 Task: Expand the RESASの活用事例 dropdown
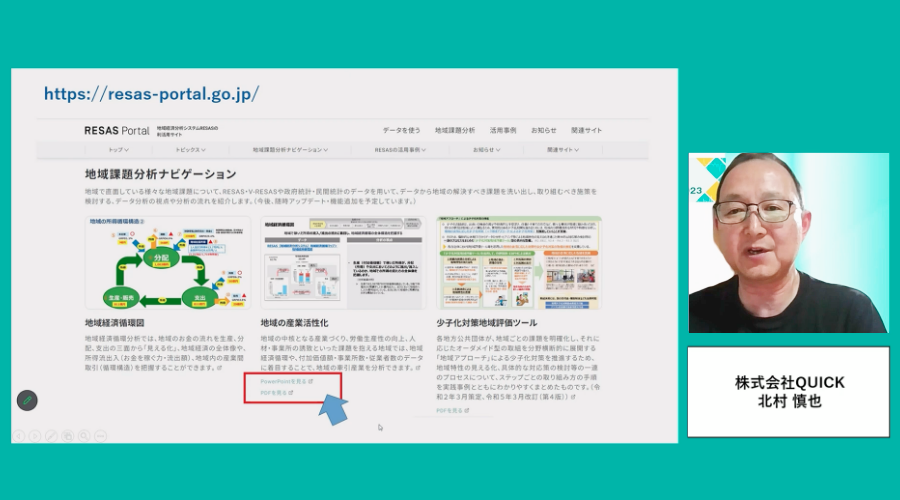400,150
